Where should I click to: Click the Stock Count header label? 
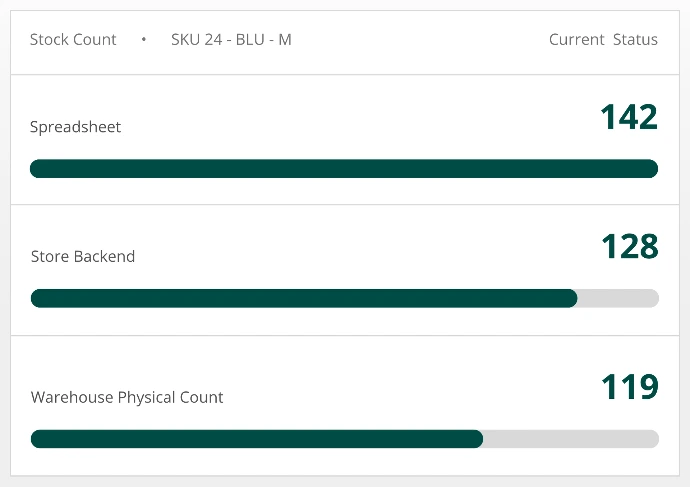pyautogui.click(x=73, y=40)
